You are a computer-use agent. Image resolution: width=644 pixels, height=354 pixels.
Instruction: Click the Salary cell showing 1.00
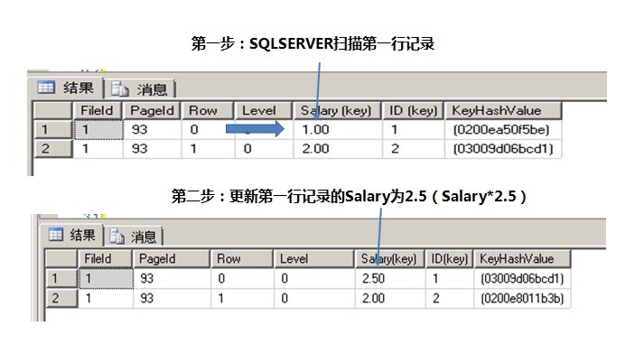338,130
